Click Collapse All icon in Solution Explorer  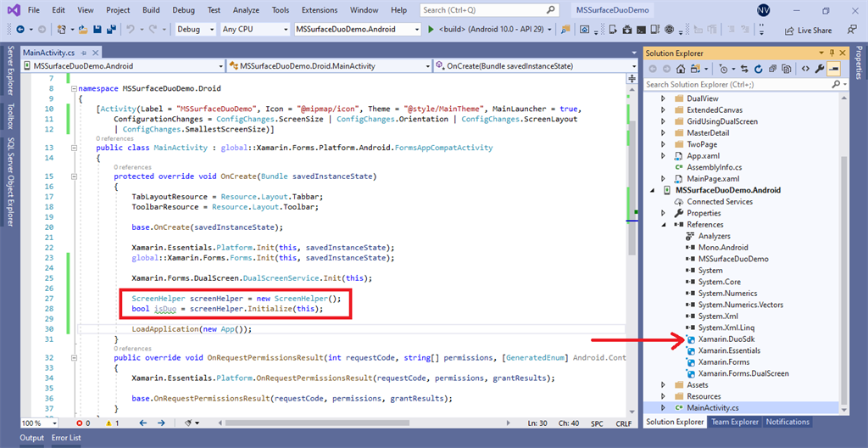tap(771, 70)
